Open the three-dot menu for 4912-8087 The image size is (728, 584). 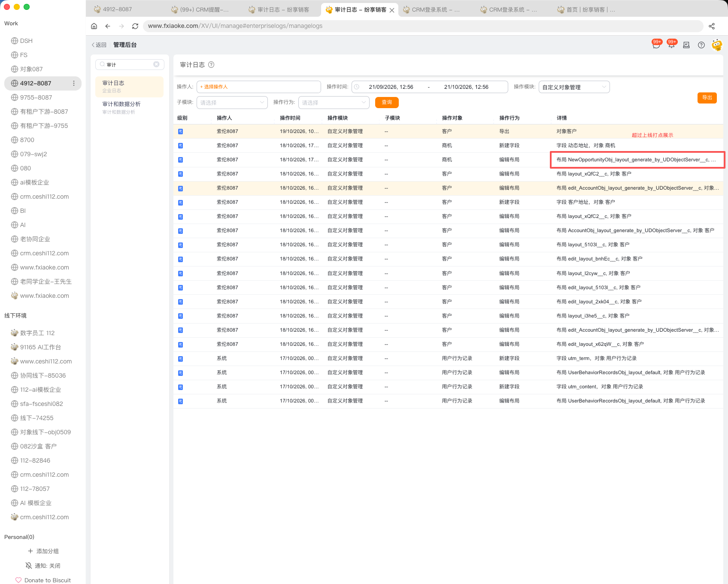(74, 83)
